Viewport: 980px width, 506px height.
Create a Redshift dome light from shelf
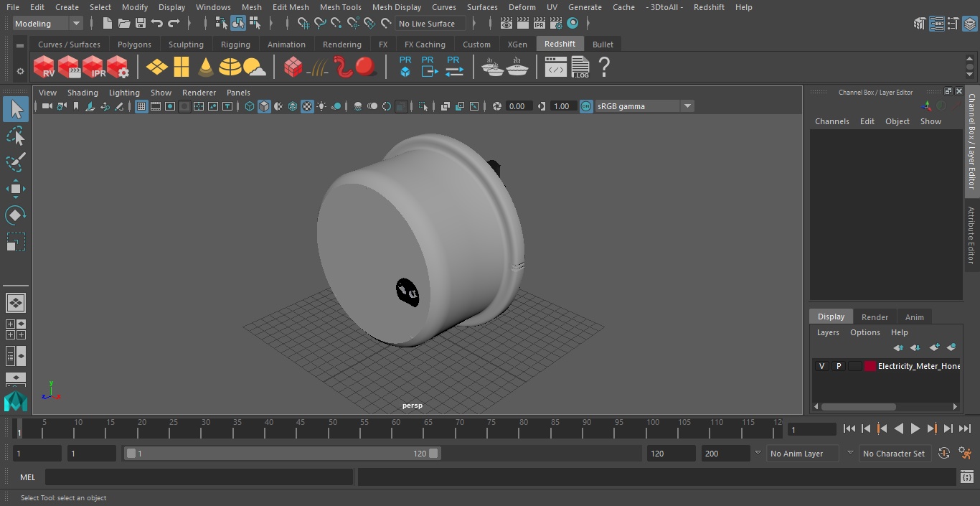[x=230, y=67]
